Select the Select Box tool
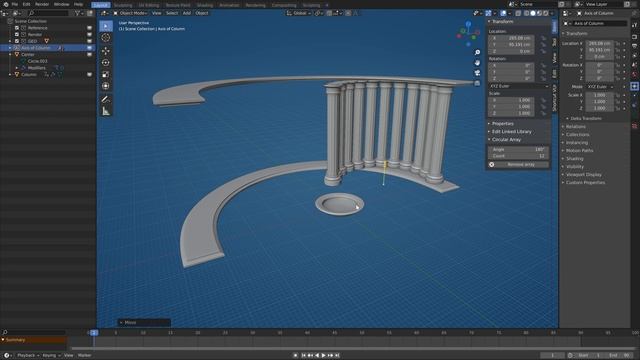This screenshot has height=360, width=640. pos(106,26)
